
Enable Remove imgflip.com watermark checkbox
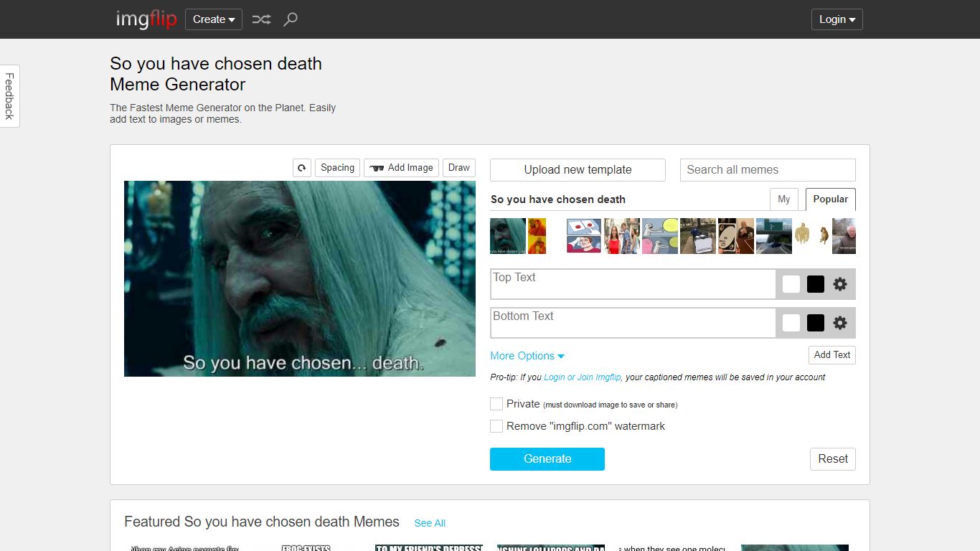[496, 426]
